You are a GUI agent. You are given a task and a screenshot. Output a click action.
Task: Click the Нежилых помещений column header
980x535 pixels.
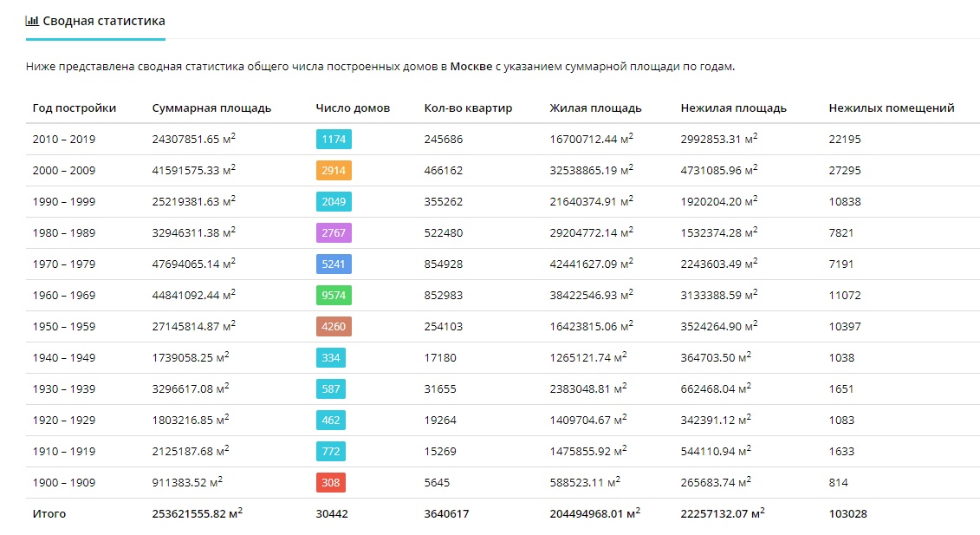[x=892, y=108]
